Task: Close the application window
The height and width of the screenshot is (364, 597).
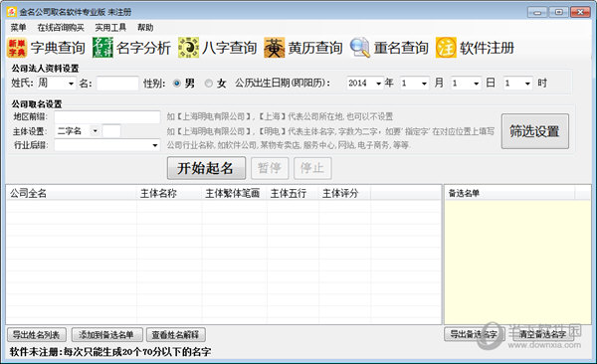Action: (580, 12)
